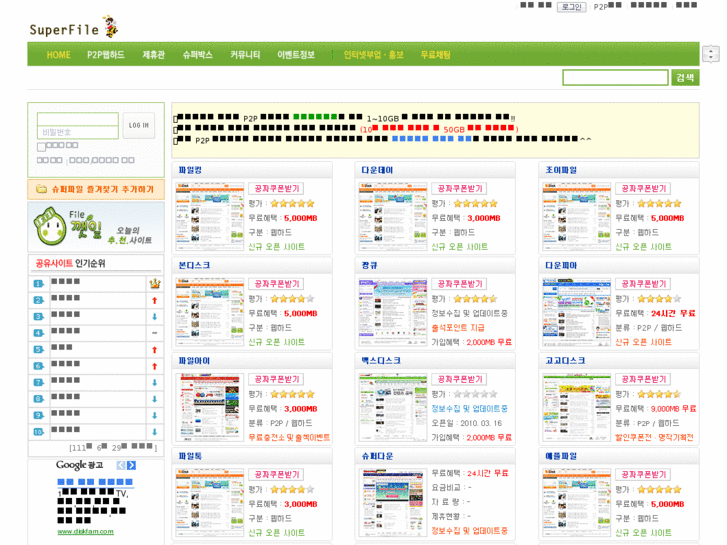Click 공짜쿠폰받기 for 본디스크
Viewport: 727px width, 545px height.
coord(276,284)
